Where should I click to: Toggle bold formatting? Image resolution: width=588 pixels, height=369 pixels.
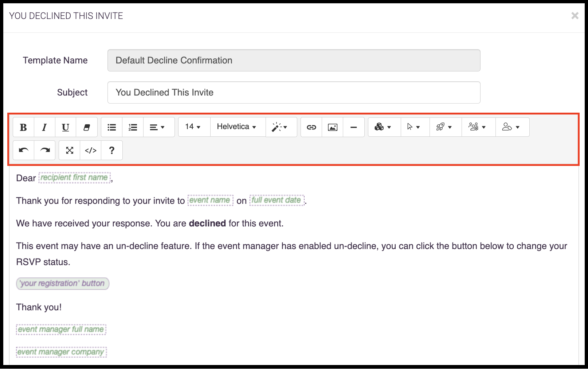(23, 127)
